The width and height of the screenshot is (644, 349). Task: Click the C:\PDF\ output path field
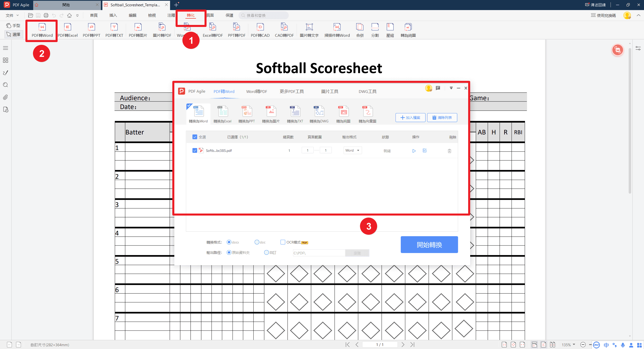[319, 253]
